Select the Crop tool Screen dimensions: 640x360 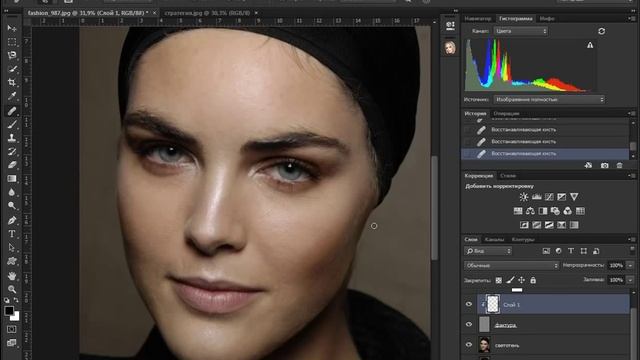12,82
